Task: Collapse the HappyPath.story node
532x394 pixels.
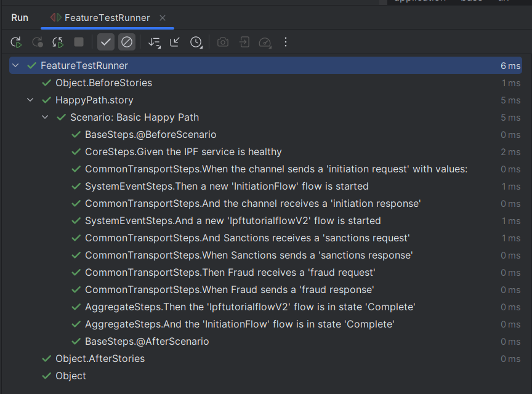Action: click(x=30, y=100)
